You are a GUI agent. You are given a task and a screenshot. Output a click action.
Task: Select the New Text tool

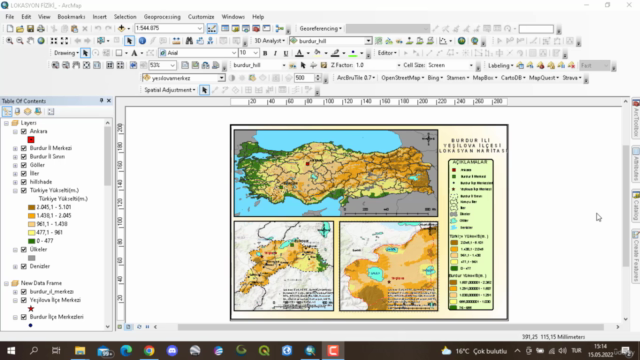[134, 53]
